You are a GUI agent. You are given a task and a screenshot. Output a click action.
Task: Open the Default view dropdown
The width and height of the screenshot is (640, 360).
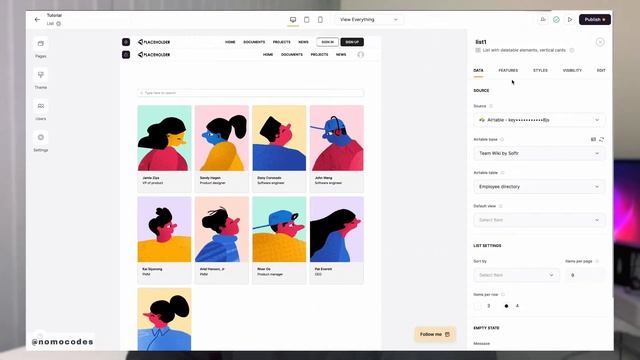click(x=539, y=220)
